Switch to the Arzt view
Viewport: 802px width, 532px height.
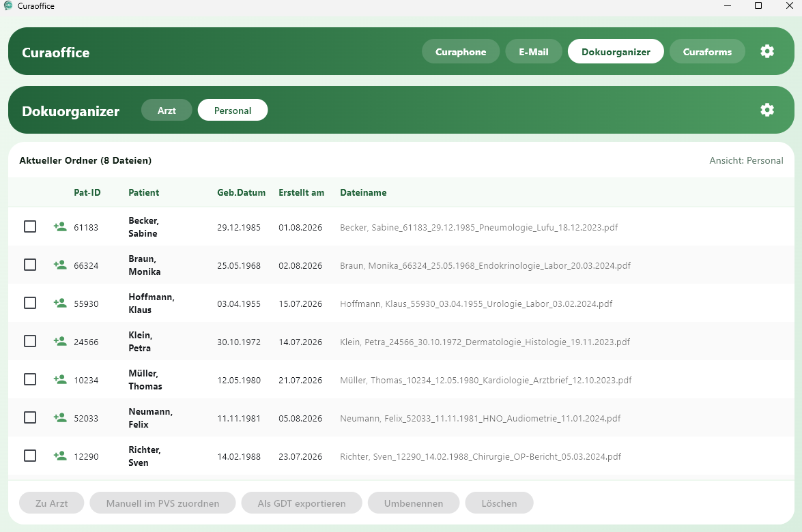167,110
